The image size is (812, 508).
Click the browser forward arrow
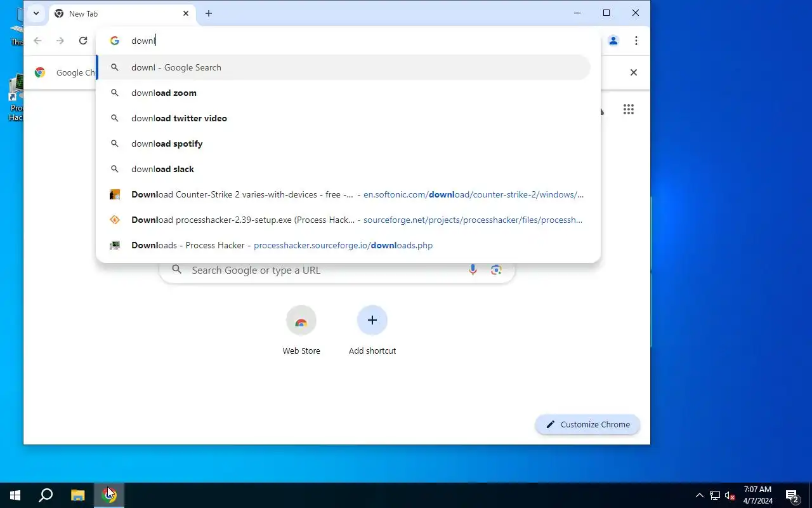pyautogui.click(x=60, y=41)
